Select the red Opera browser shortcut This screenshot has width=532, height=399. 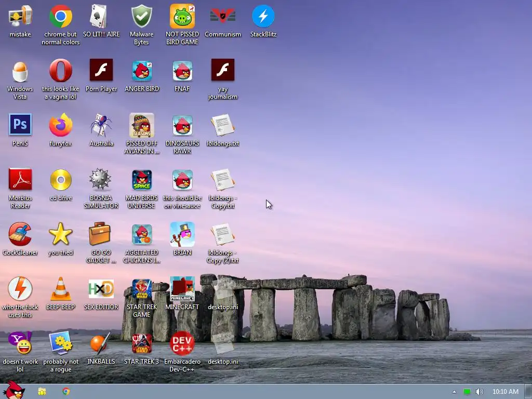(60, 79)
